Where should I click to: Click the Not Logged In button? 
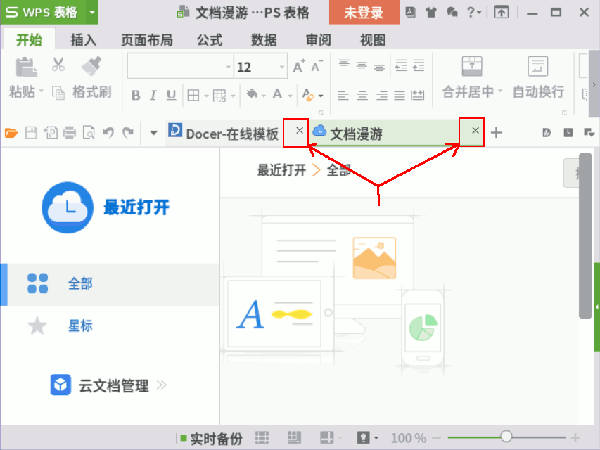coord(364,12)
